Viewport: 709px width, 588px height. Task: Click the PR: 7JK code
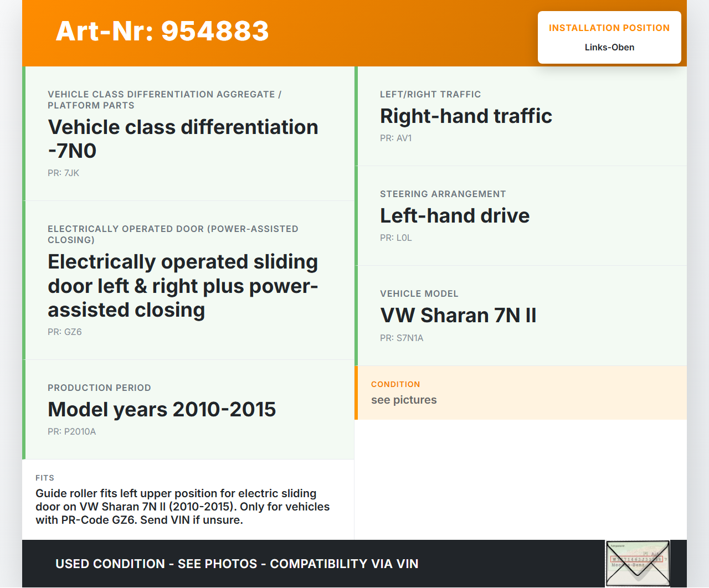coord(63,173)
